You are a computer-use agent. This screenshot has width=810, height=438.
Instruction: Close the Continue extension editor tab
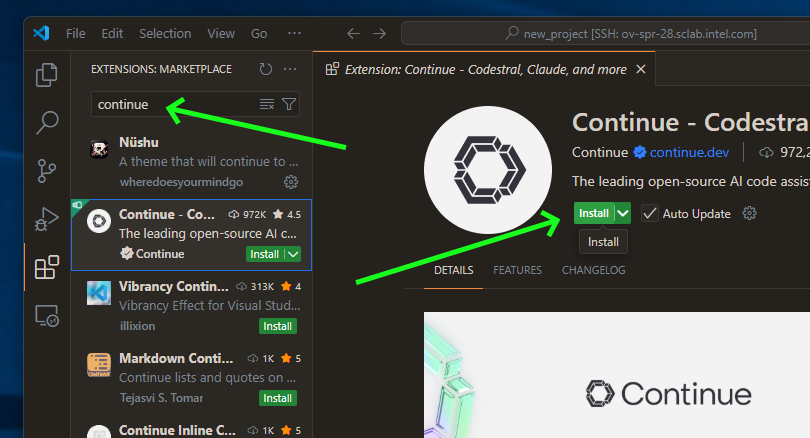[641, 70]
